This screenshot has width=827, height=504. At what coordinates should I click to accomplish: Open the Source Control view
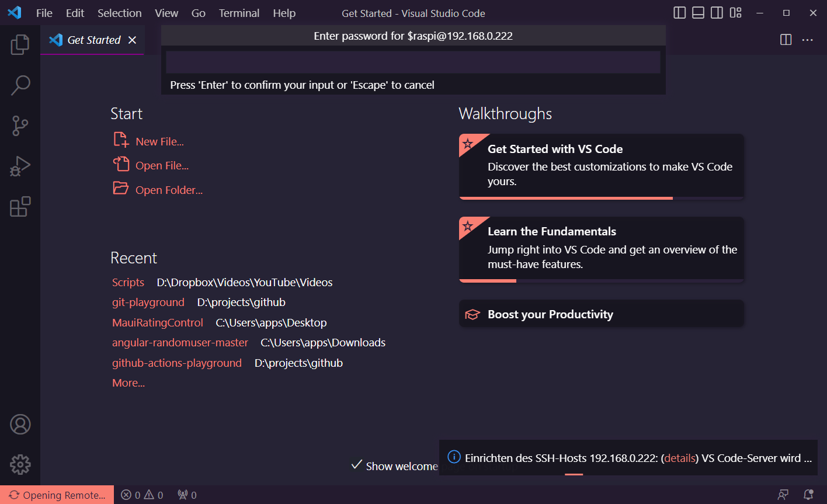[20, 126]
